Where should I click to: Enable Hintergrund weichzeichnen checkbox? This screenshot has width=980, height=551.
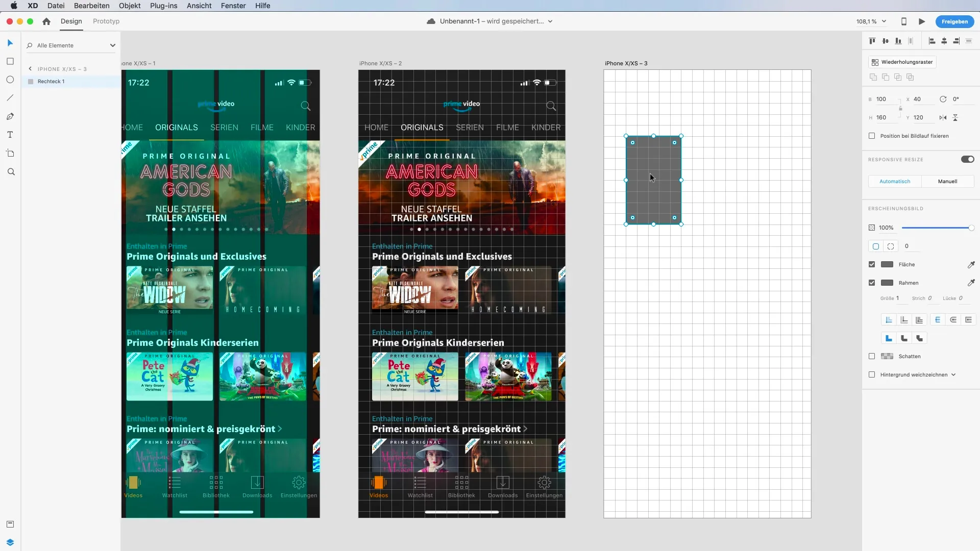click(x=872, y=374)
